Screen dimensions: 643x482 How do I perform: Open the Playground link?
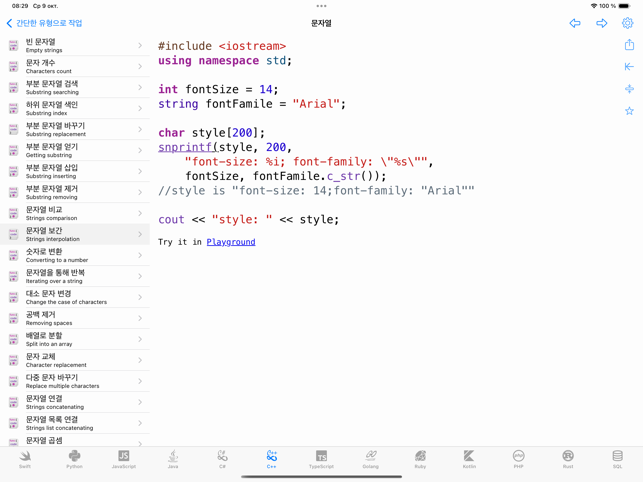point(231,242)
